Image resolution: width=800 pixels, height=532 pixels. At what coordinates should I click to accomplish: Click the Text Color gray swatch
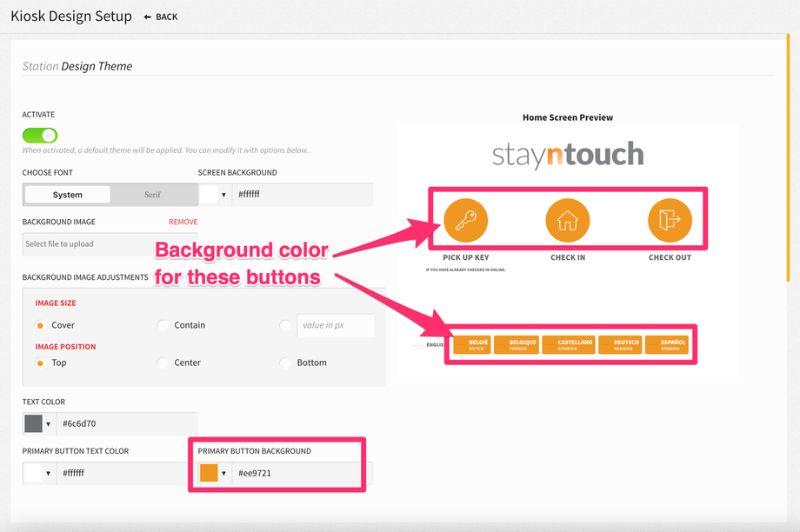coord(33,423)
